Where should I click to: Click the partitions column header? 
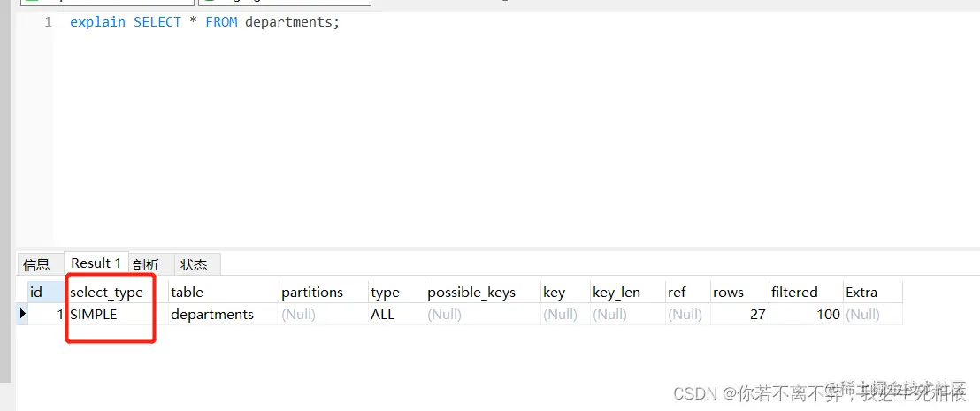(x=323, y=293)
